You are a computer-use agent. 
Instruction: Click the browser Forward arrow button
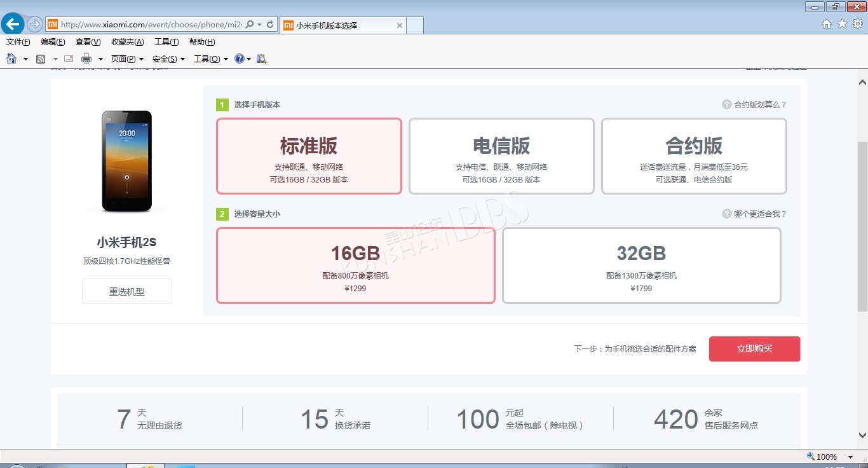click(35, 24)
